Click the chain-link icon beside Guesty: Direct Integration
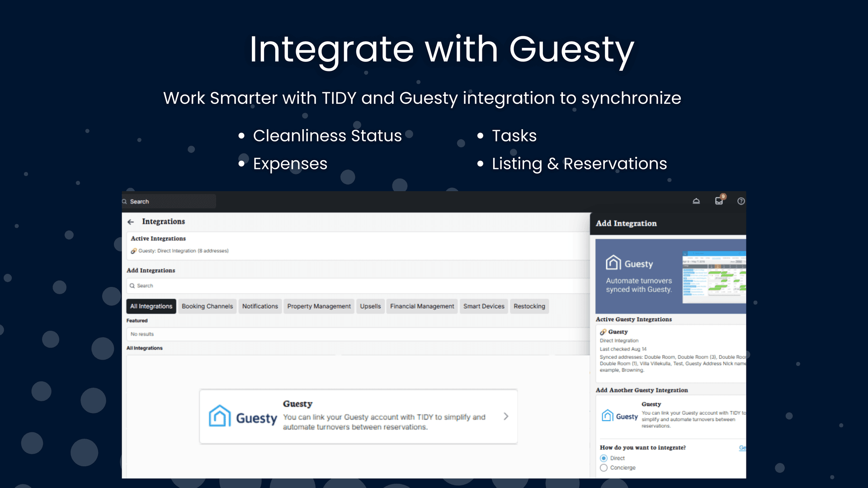Viewport: 868px width, 488px height. [134, 251]
